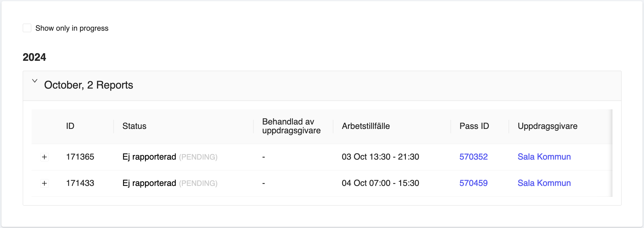Click Ej rapporterad status for 171433

149,183
